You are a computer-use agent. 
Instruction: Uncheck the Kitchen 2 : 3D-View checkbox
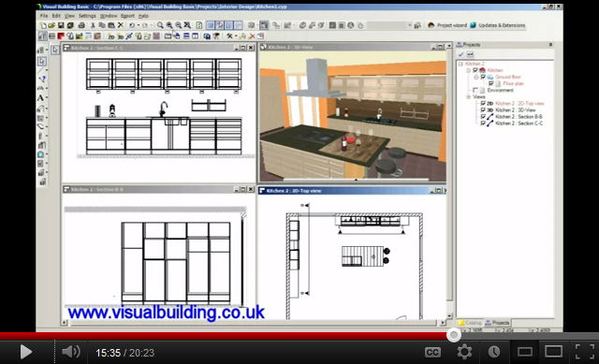tap(483, 110)
